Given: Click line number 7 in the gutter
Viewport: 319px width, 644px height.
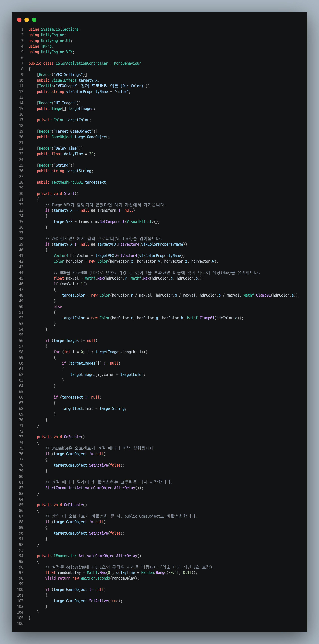Looking at the screenshot, I should pyautogui.click(x=22, y=63).
